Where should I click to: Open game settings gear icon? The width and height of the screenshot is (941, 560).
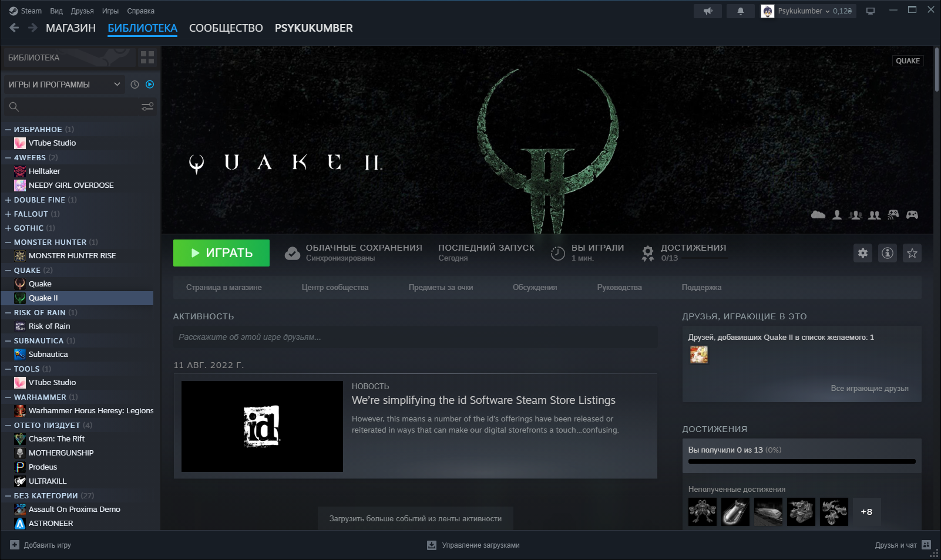tap(862, 253)
